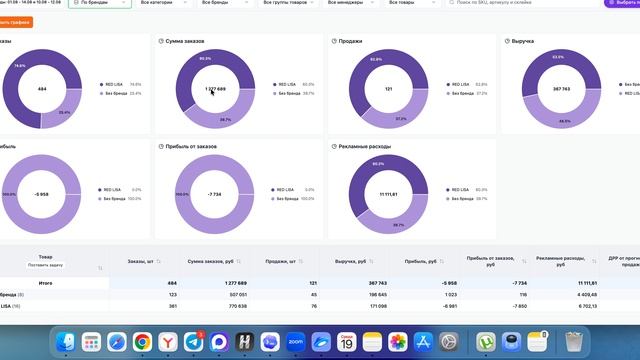Open Finder from the dock
The image size is (640, 360).
(x=65, y=342)
